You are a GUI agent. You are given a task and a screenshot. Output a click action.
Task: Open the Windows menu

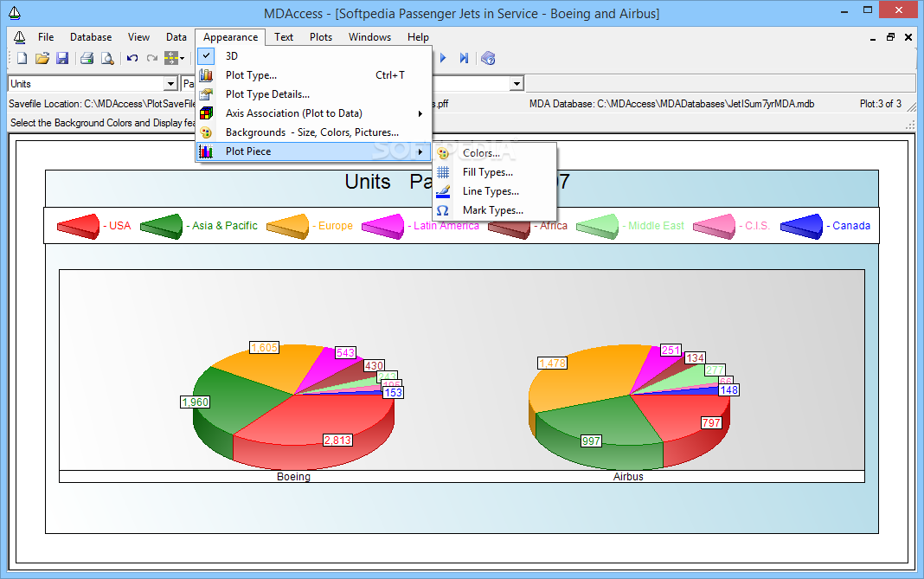click(x=369, y=37)
